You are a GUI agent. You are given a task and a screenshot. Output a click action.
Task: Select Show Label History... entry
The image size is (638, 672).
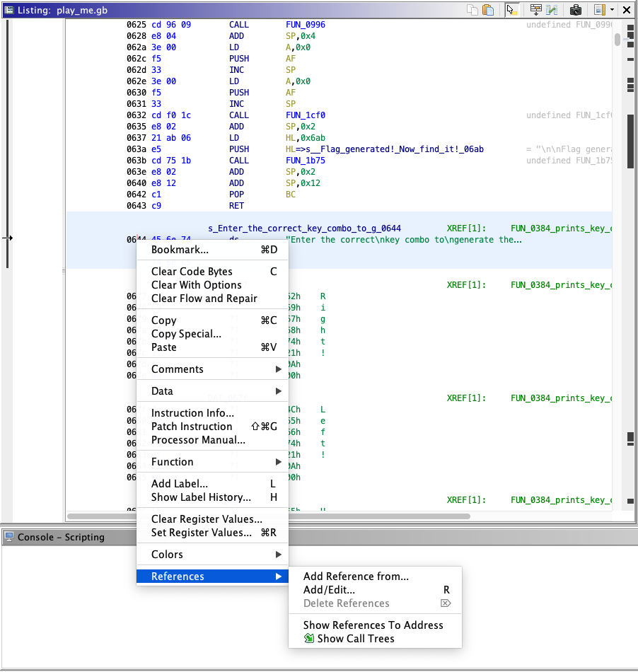click(212, 497)
